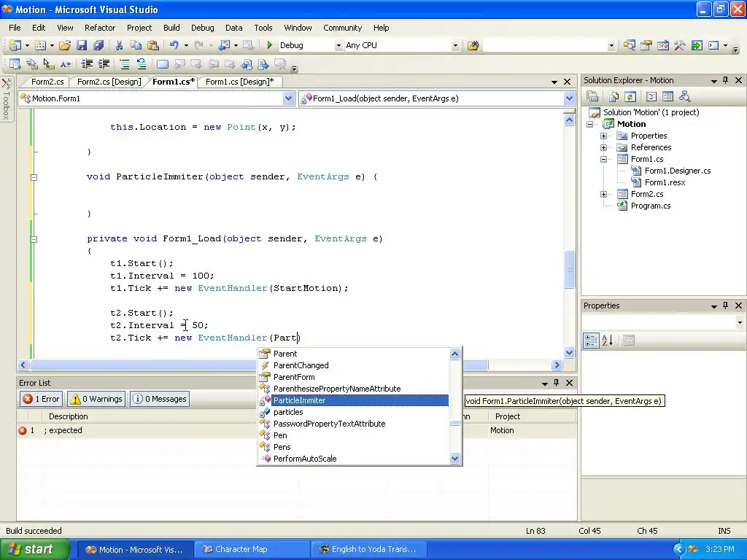747x560 pixels.
Task: Select ParticleImmiter in the IntelliSense list
Action: click(x=360, y=400)
